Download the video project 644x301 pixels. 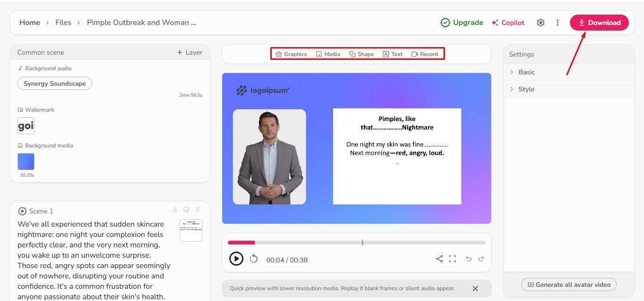[599, 22]
